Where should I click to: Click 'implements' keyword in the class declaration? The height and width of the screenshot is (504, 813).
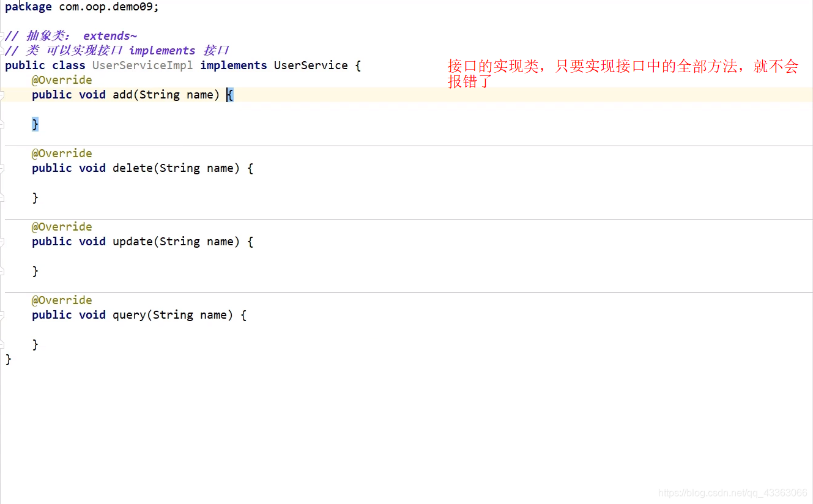[234, 65]
